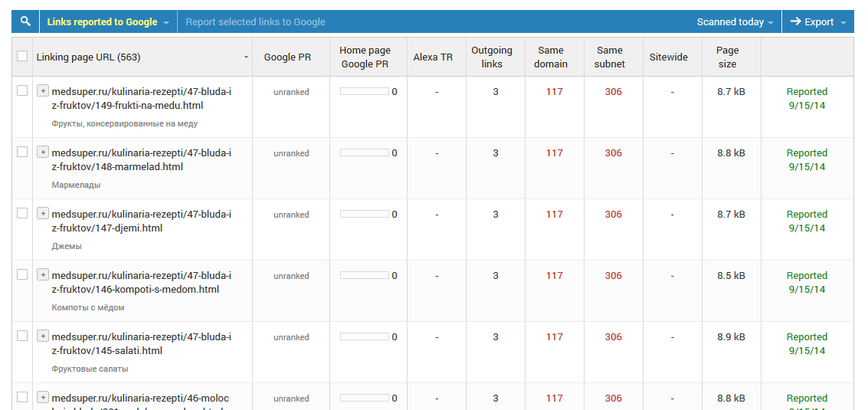Click the Home page PR bar for 148-marmelad
This screenshot has height=410, width=868.
364,153
